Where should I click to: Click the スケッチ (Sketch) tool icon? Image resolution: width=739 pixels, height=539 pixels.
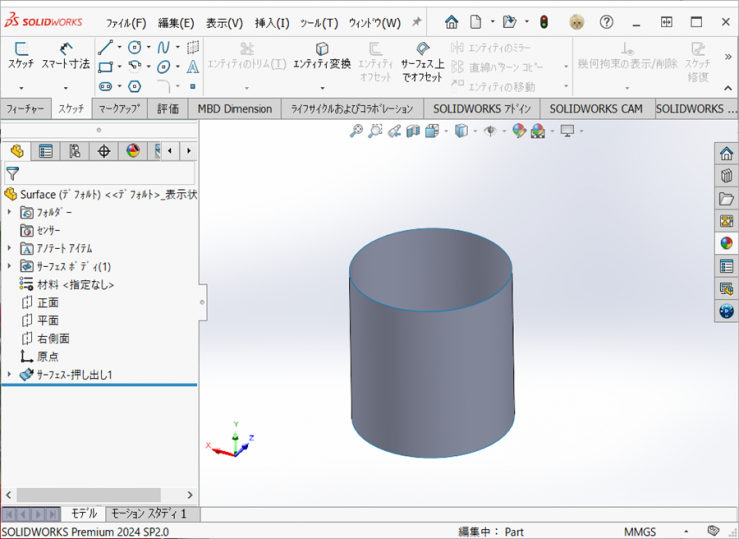pyautogui.click(x=21, y=49)
